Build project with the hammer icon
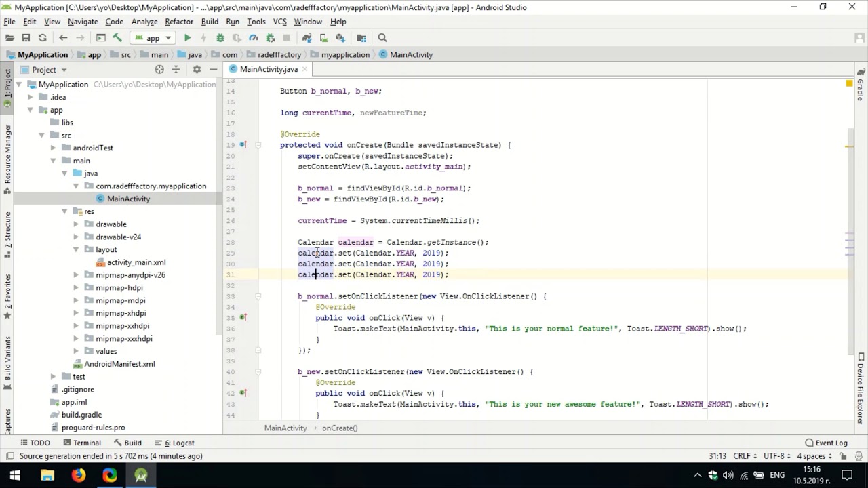The height and width of the screenshot is (488, 868). point(117,38)
